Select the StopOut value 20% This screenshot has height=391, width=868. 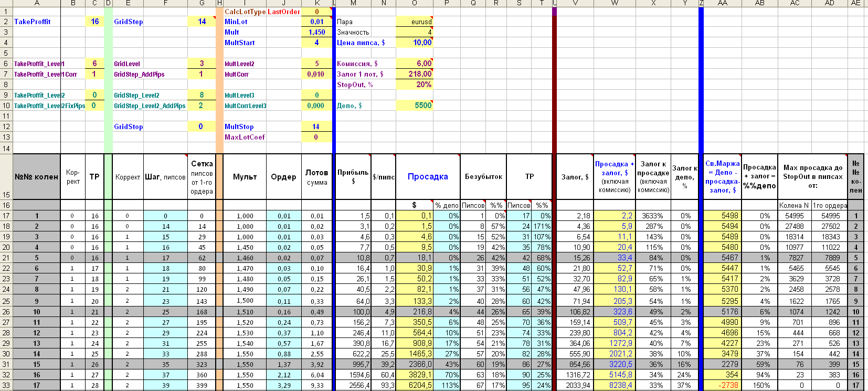(415, 84)
